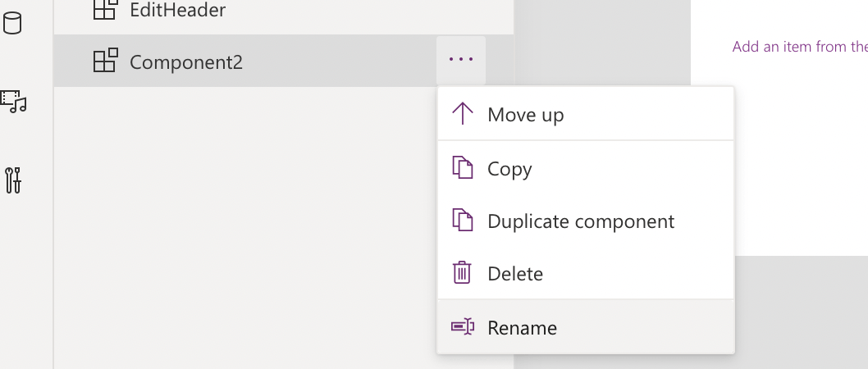Click the Delete trash can icon
The width and height of the screenshot is (868, 369).
(463, 273)
